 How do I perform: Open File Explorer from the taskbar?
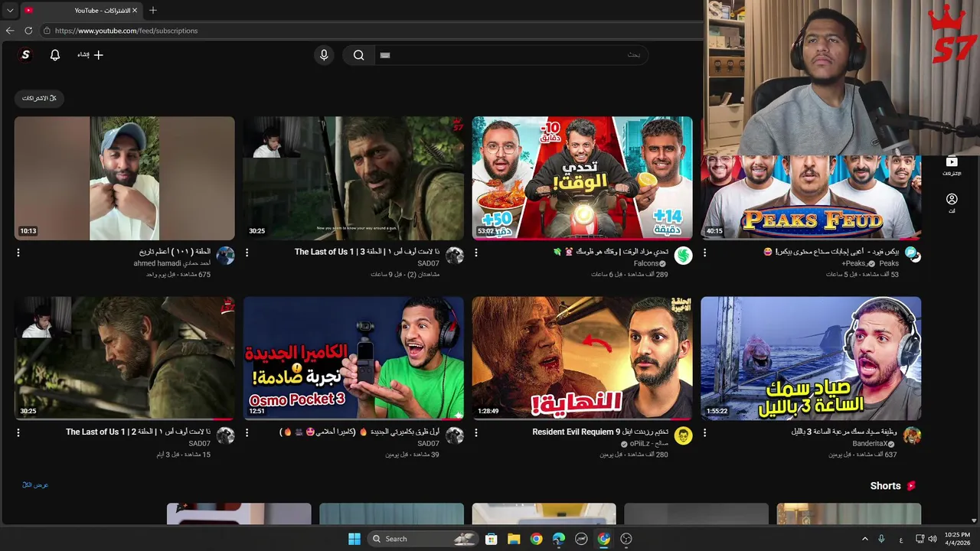[x=514, y=539]
